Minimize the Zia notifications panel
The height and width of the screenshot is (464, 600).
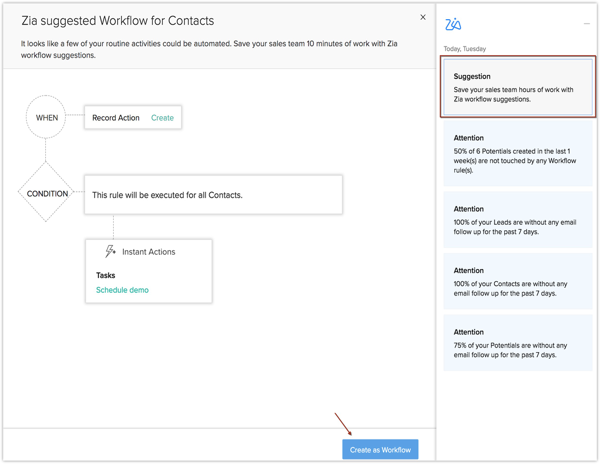click(587, 24)
